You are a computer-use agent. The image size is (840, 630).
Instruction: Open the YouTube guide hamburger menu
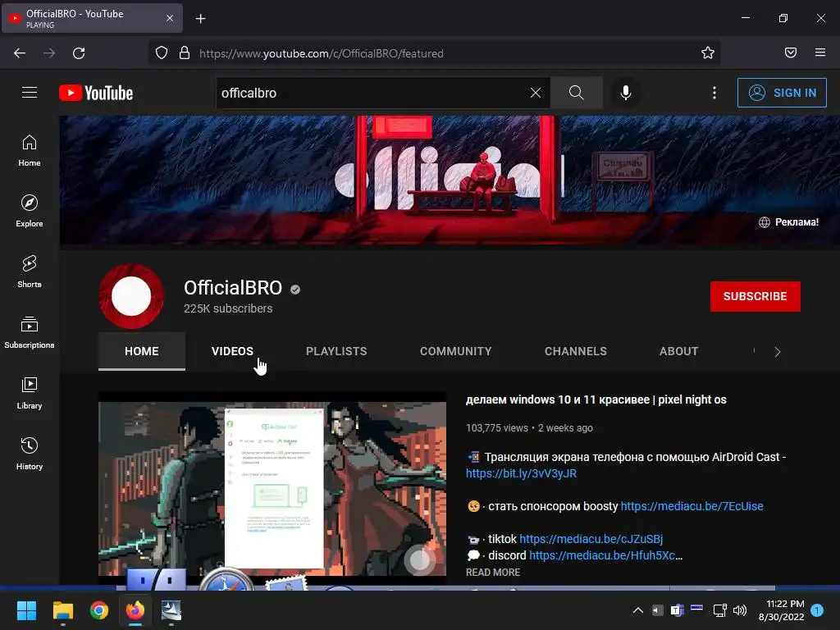[30, 93]
